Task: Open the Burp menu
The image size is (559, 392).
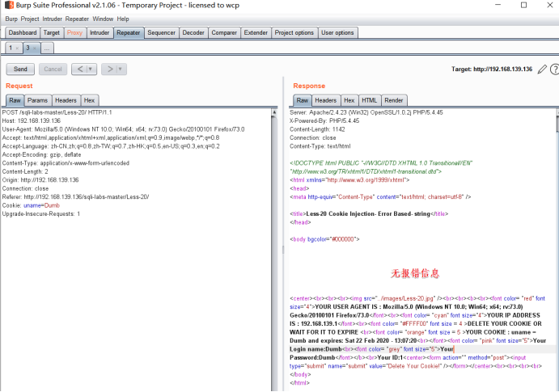Action: pos(11,19)
